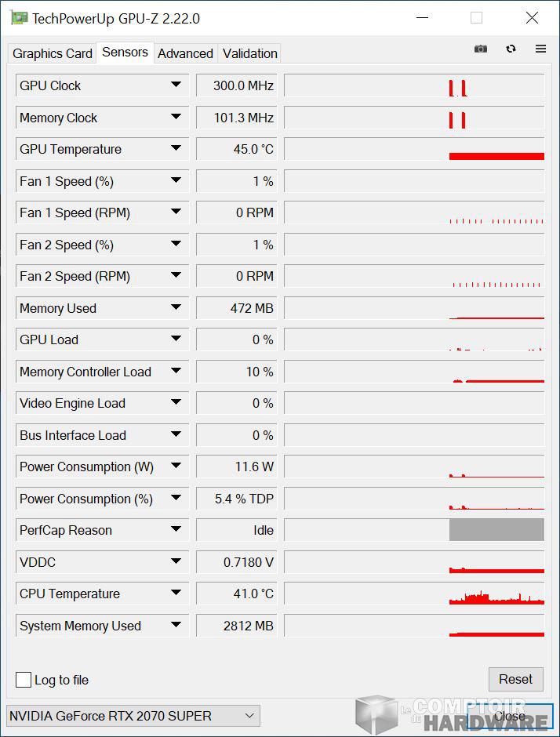The image size is (560, 737).
Task: Enable the Log to file checkbox
Action: pyautogui.click(x=24, y=680)
